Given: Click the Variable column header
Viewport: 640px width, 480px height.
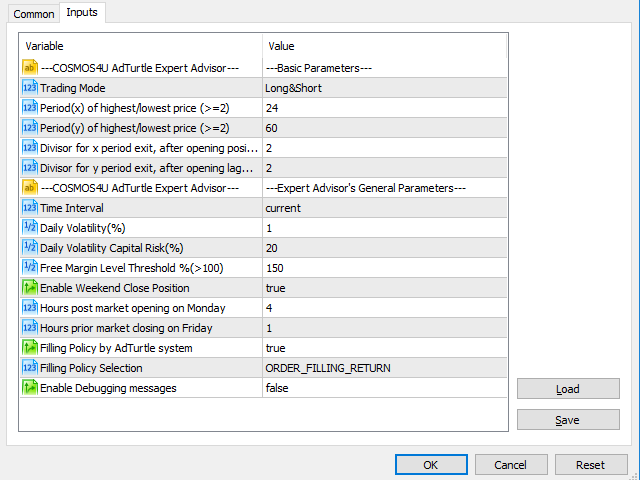Looking at the screenshot, I should (x=140, y=46).
